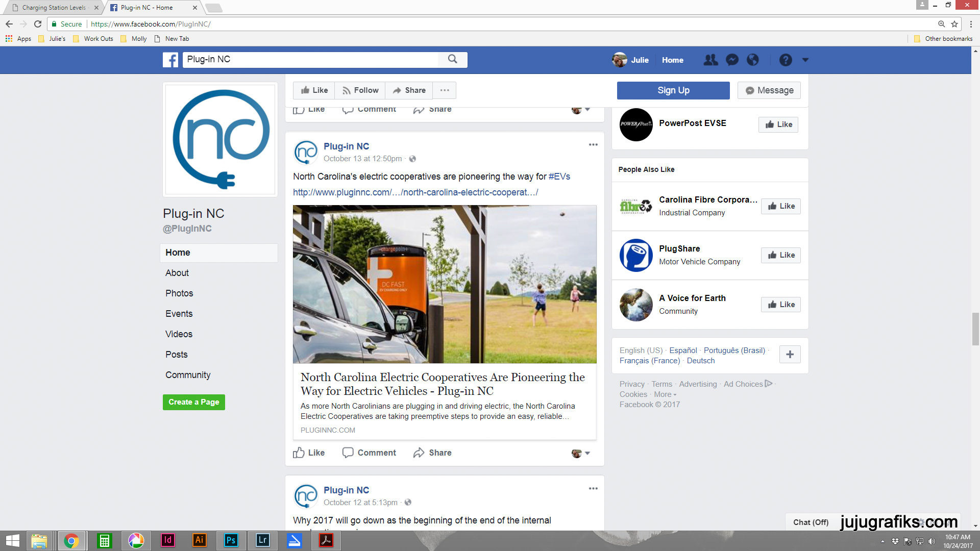Open the About page section
This screenshot has width=980, height=551.
[x=177, y=273]
